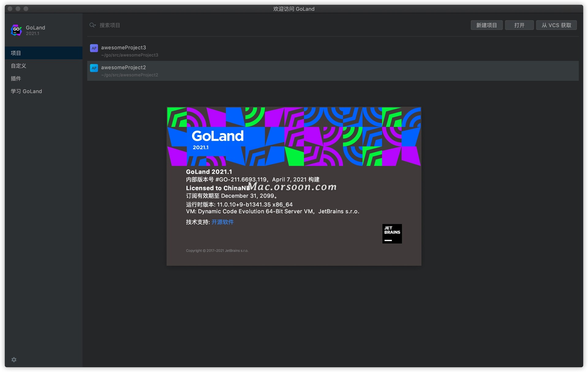Open the settings gear in the sidebar bottom

tap(14, 359)
